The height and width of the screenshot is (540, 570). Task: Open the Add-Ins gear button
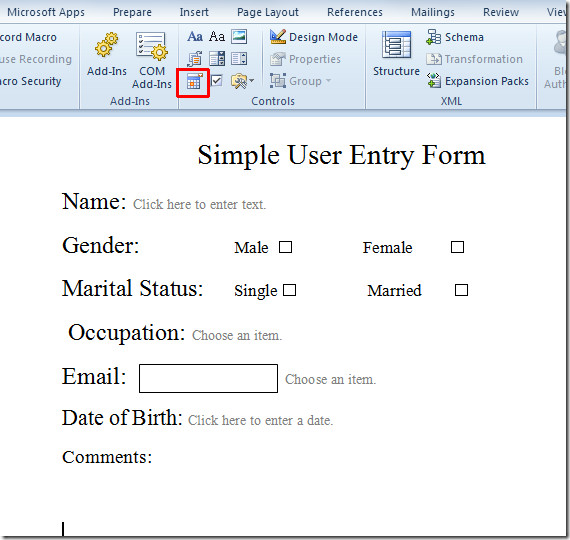click(107, 55)
